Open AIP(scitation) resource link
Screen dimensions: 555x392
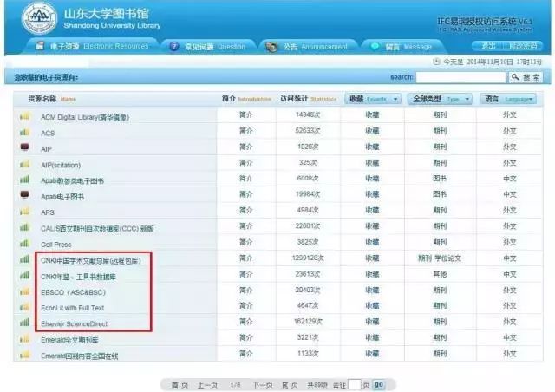pyautogui.click(x=61, y=165)
